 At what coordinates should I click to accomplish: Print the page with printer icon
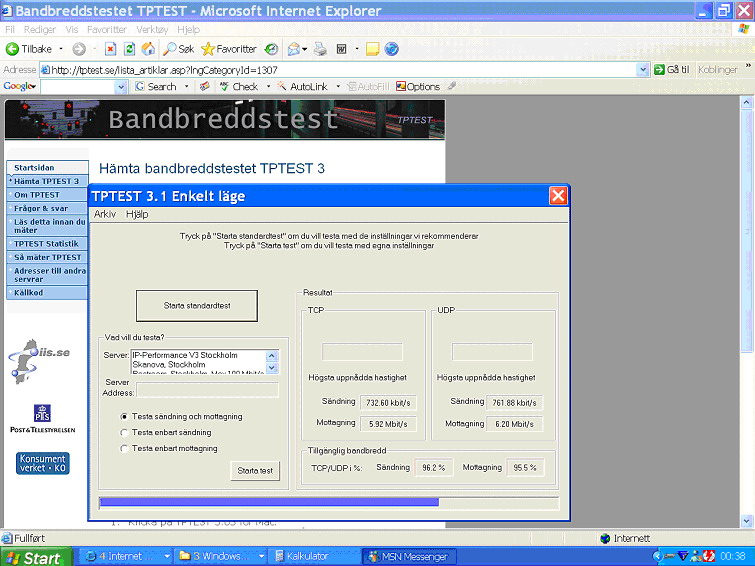pos(320,49)
